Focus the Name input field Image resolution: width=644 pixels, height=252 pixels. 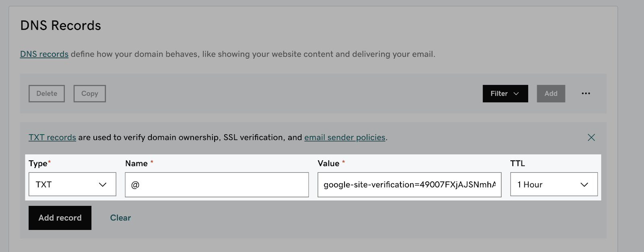[217, 185]
